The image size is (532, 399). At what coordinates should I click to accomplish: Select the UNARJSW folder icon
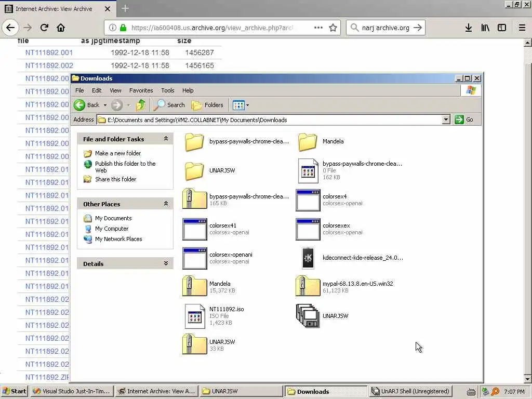(194, 170)
